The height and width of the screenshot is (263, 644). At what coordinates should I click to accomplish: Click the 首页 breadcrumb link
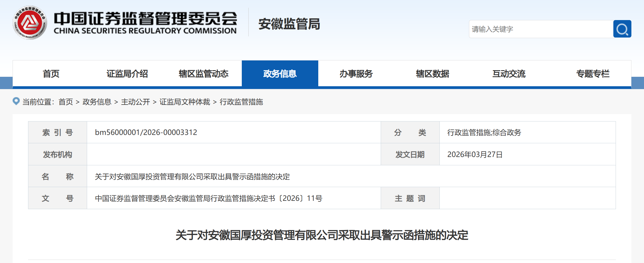click(x=66, y=102)
